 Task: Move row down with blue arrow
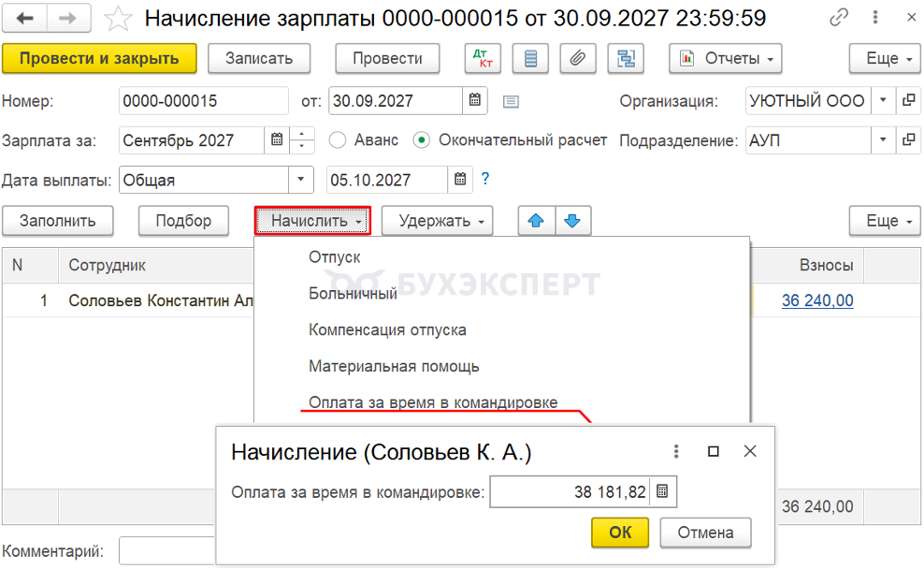pos(572,221)
